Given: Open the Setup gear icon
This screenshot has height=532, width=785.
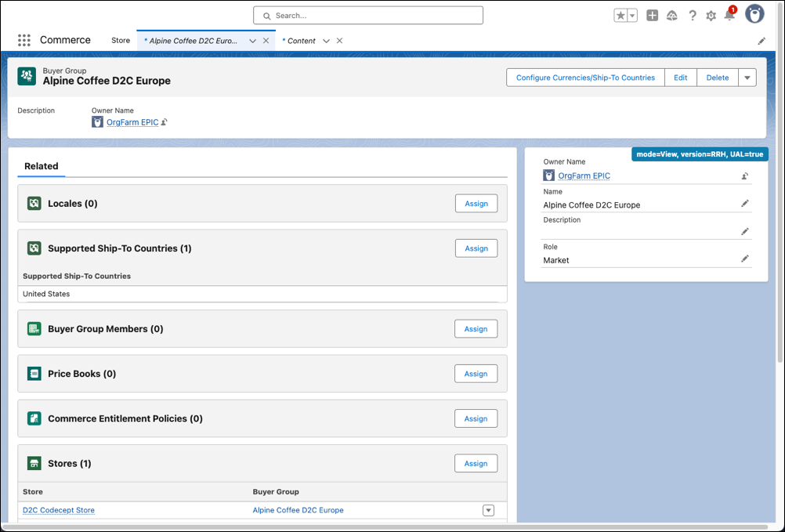Looking at the screenshot, I should click(x=711, y=16).
